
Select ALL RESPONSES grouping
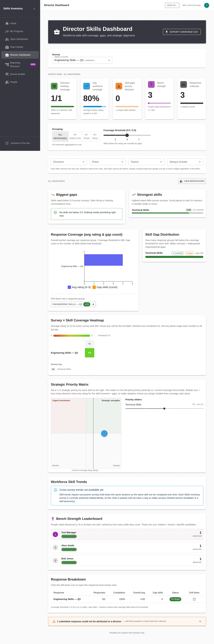click(x=60, y=136)
